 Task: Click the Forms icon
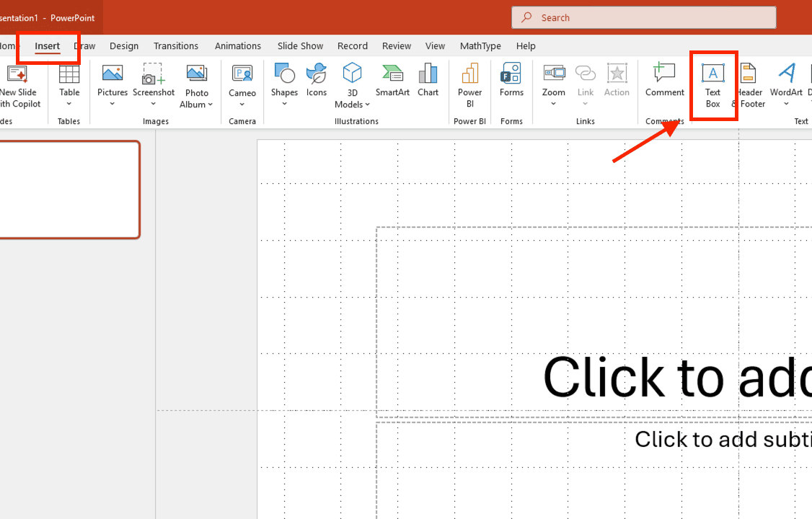coord(511,73)
